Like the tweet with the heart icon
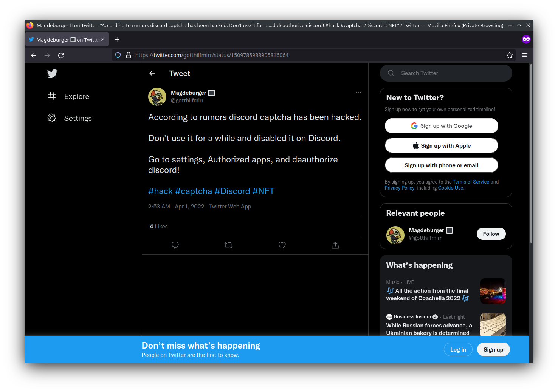 click(282, 245)
